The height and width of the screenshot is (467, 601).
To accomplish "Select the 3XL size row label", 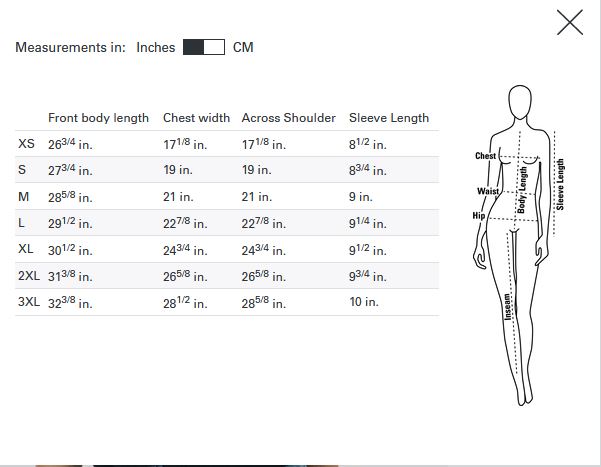I will [x=29, y=302].
